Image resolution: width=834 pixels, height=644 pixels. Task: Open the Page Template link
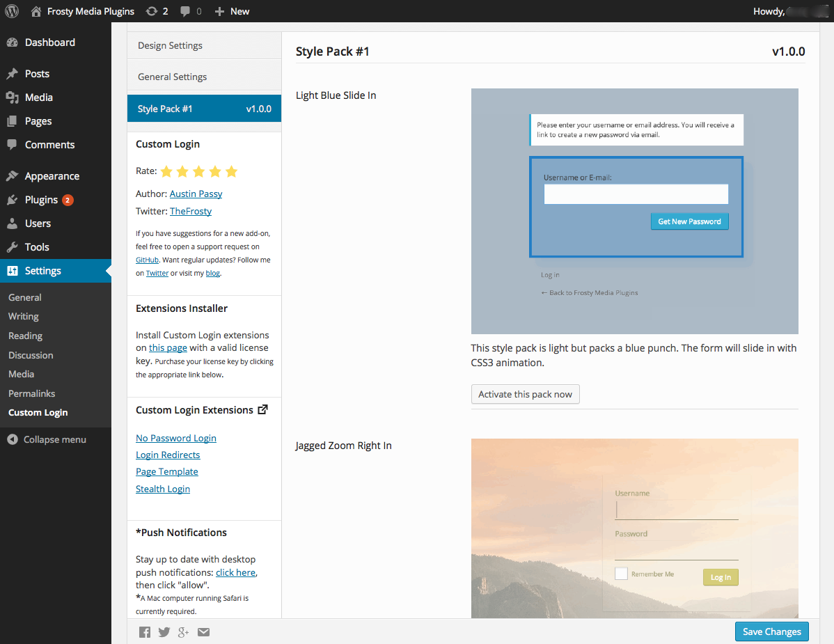(167, 472)
